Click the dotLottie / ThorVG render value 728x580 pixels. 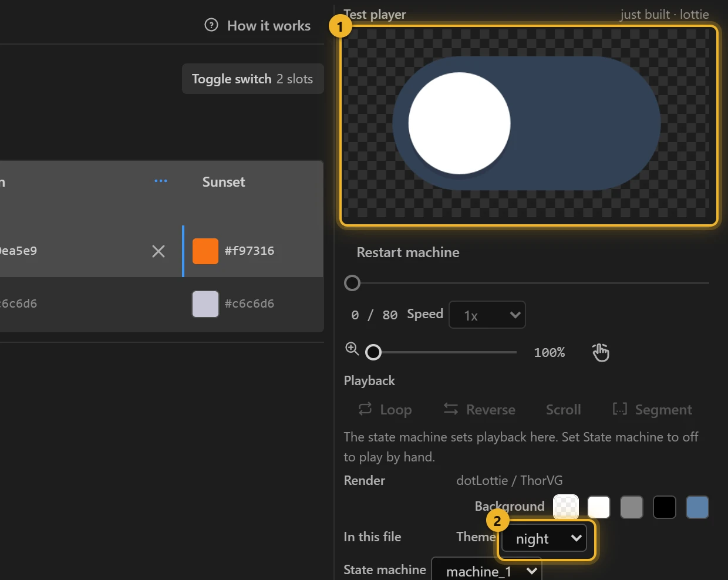click(x=510, y=480)
